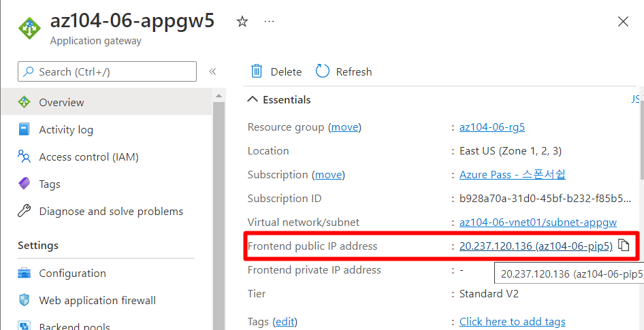
Task: Click the Activity log book icon
Action: pos(25,129)
